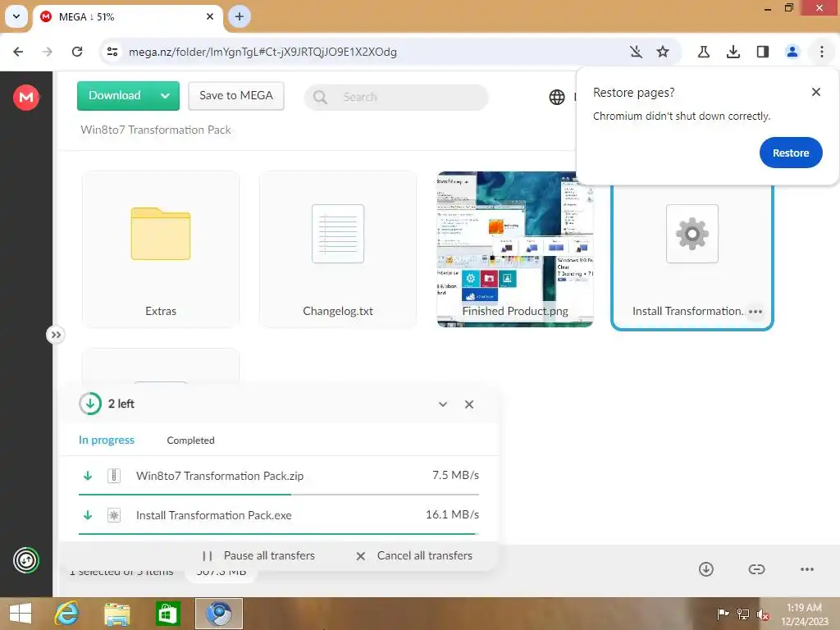Click the muted notifications icon in address bar
This screenshot has width=840, height=630.
coord(636,52)
